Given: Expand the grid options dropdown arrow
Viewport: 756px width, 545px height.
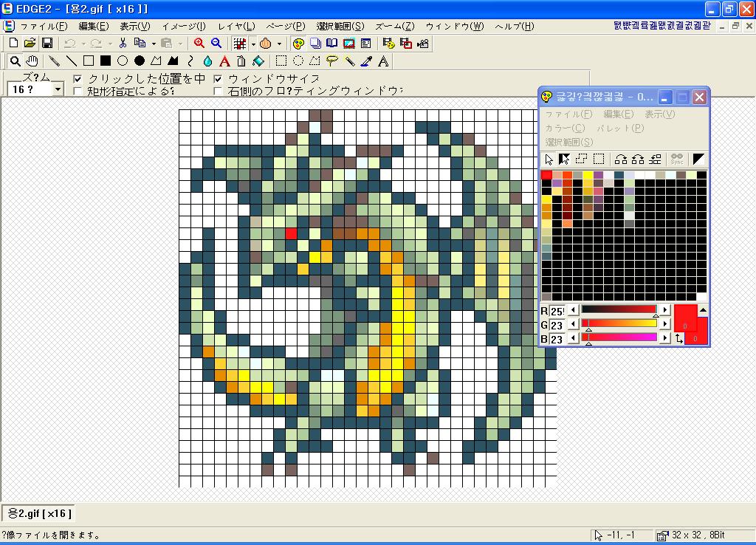Looking at the screenshot, I should pos(254,44).
